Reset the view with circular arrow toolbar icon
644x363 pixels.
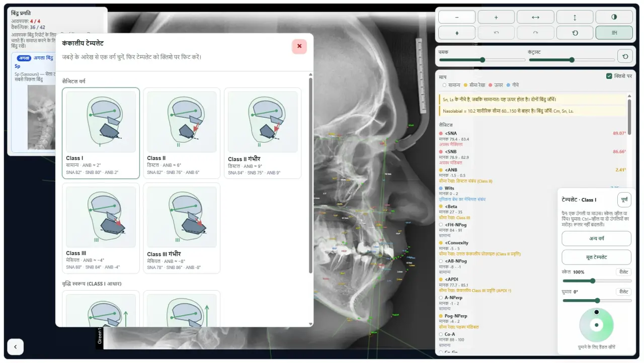coord(575,33)
